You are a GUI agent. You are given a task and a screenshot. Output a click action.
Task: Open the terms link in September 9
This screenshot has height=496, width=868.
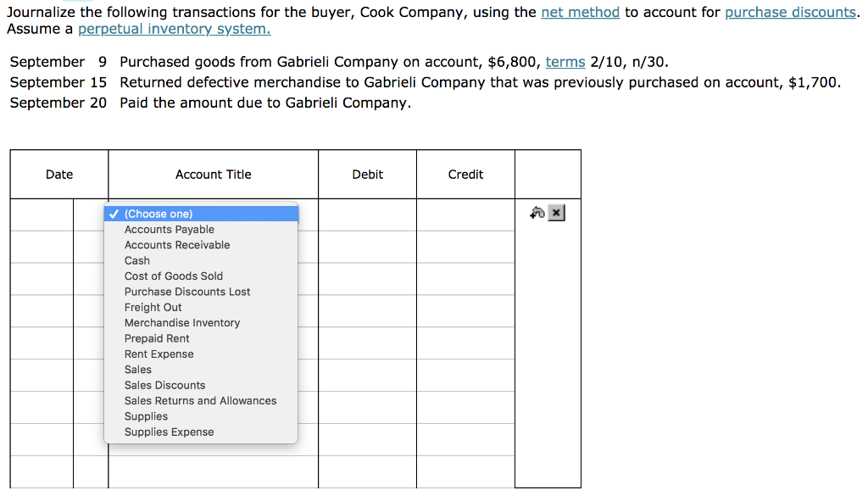[565, 61]
